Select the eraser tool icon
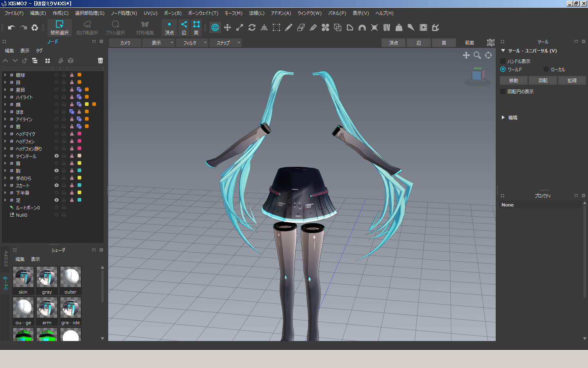Screen dimensions: 588x368 301,27
